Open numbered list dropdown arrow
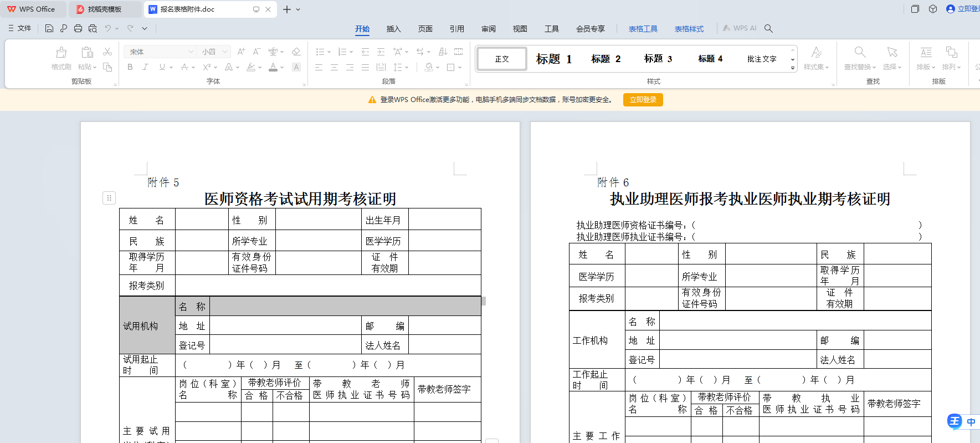 pyautogui.click(x=352, y=52)
